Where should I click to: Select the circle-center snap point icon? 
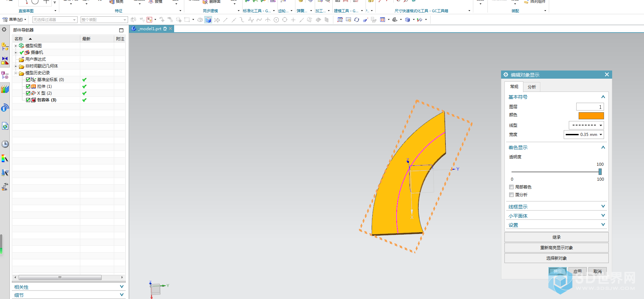tap(276, 20)
